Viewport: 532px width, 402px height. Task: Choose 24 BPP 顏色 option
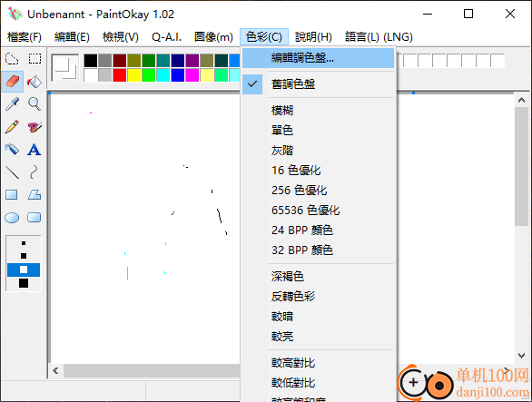[x=319, y=230]
